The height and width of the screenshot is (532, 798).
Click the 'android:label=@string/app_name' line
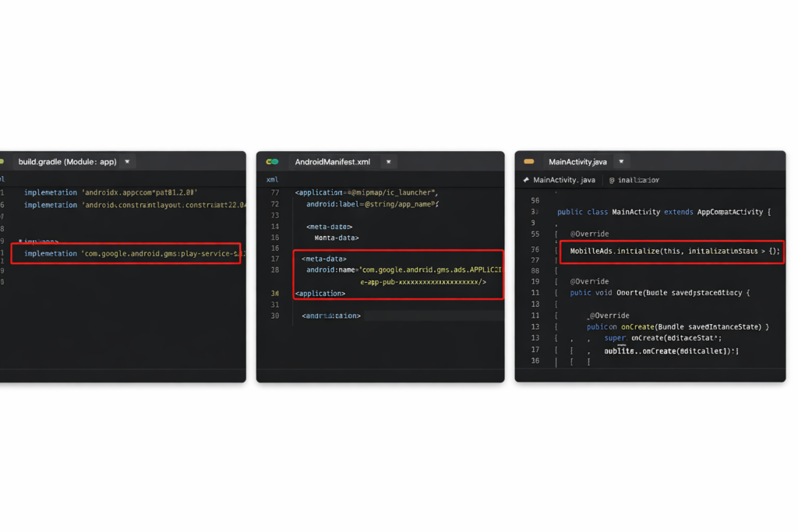click(373, 204)
